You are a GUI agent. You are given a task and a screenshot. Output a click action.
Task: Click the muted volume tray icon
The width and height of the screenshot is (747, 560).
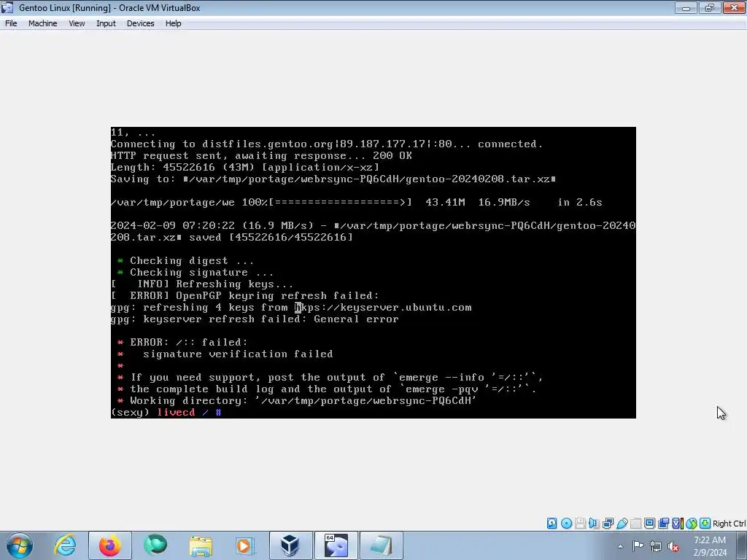(x=673, y=546)
